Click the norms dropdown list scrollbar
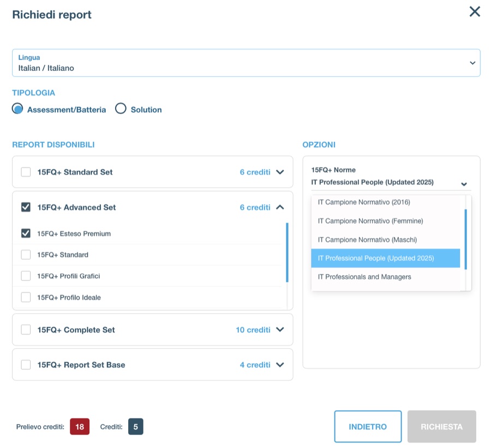This screenshot has height=448, width=491. (x=466, y=240)
